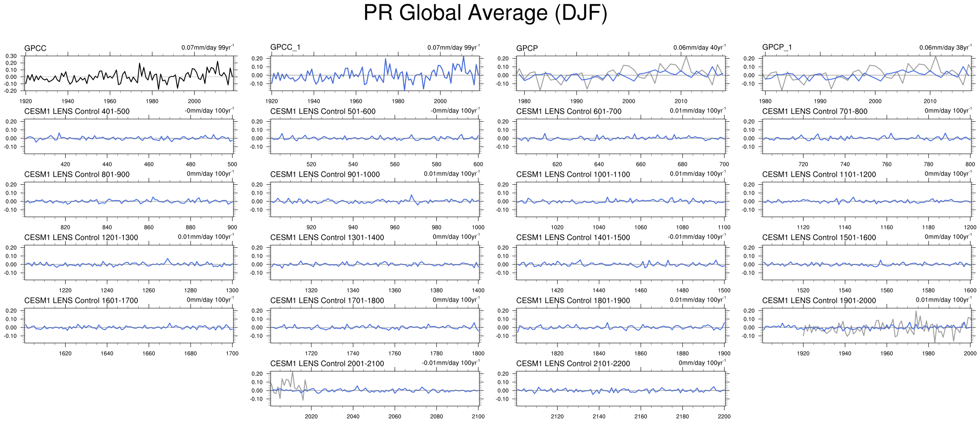Screen dimensions: 980x422
Task: Click the CESM1 LENS Control 501-600 title
Action: [x=323, y=112]
